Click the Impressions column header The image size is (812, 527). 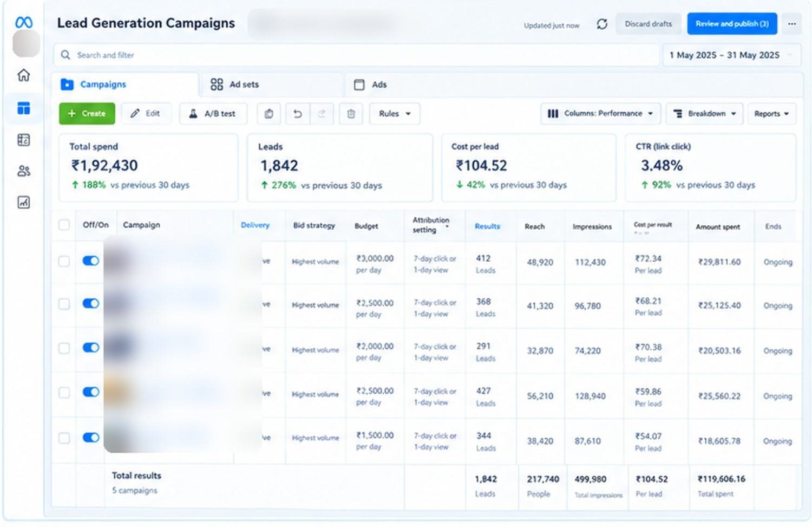click(x=592, y=227)
